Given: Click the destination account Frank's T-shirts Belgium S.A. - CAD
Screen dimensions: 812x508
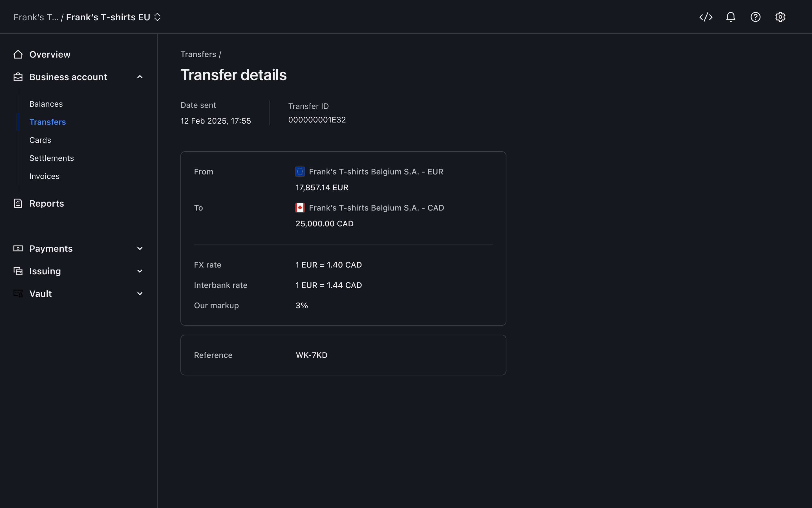Looking at the screenshot, I should coord(376,208).
